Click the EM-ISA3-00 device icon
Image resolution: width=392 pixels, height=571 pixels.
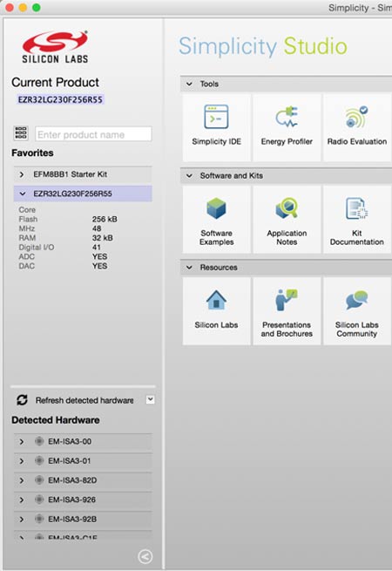39,441
